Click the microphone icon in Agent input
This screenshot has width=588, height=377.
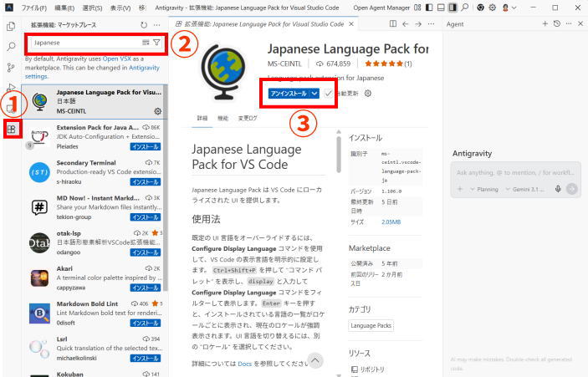[x=558, y=189]
